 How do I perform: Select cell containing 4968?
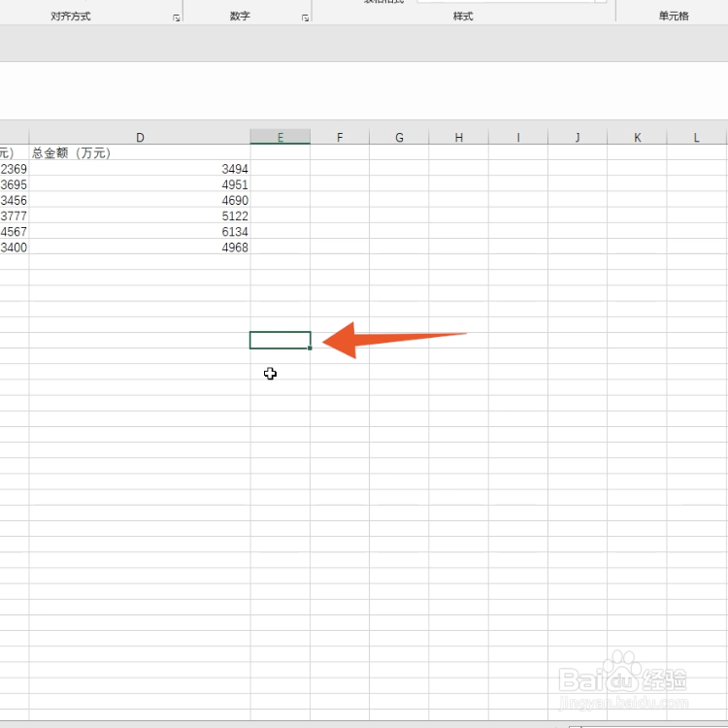140,247
